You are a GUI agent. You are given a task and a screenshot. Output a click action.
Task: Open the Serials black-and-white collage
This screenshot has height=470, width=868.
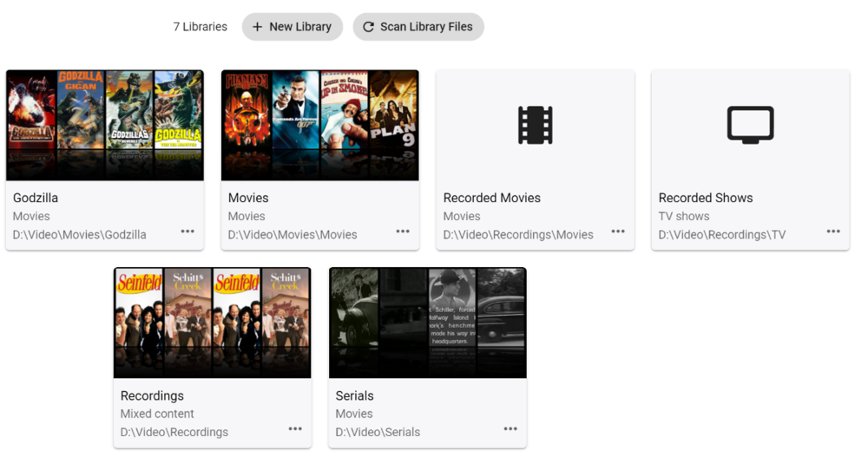tap(428, 323)
